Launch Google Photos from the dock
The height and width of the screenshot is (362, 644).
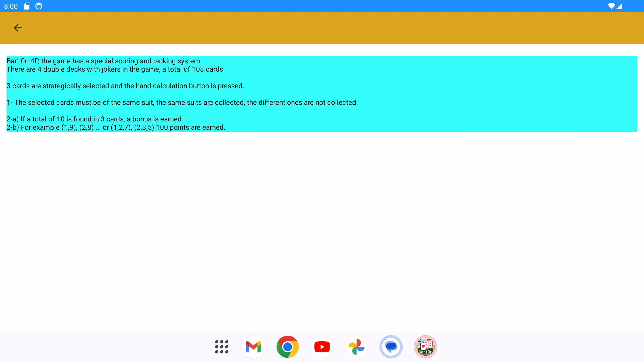point(356,347)
